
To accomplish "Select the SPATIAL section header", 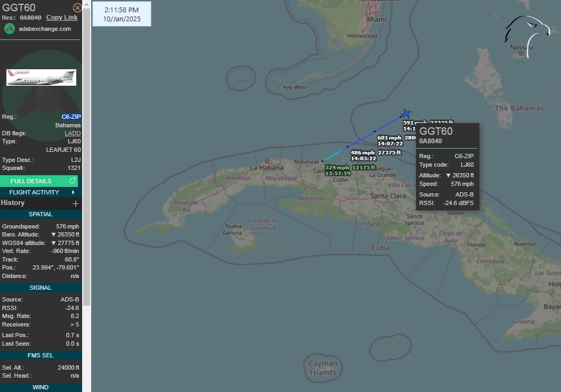I will [x=41, y=214].
